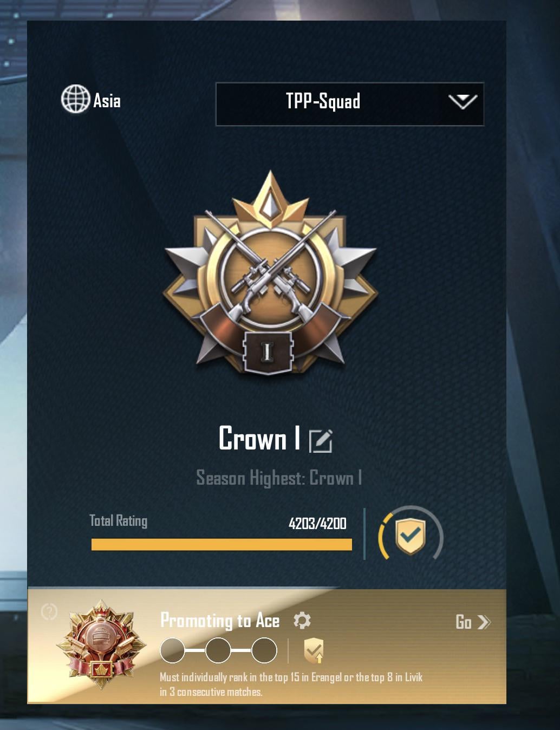Click the Total Rating progress bar
Screen dimensions: 560x730
(x=222, y=544)
